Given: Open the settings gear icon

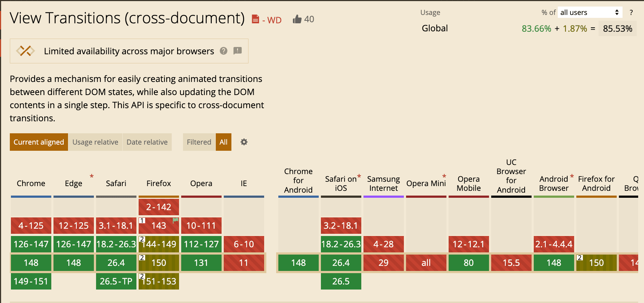Looking at the screenshot, I should click(244, 142).
